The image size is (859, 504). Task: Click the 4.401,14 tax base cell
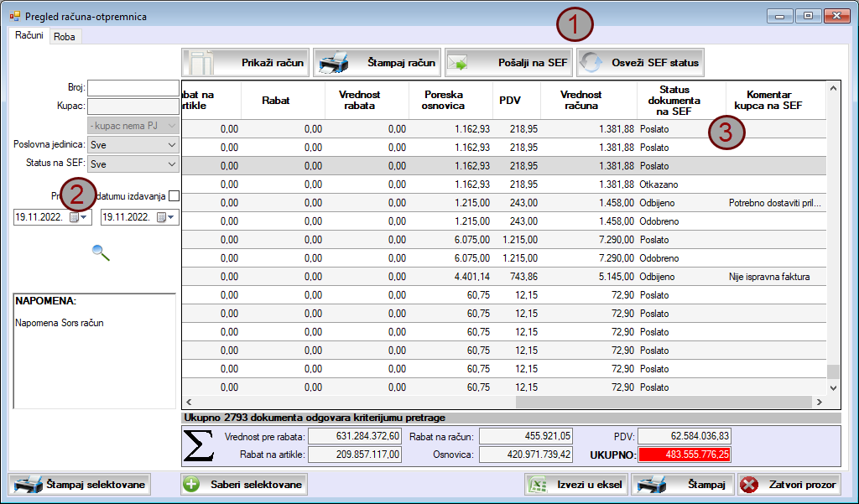point(450,278)
